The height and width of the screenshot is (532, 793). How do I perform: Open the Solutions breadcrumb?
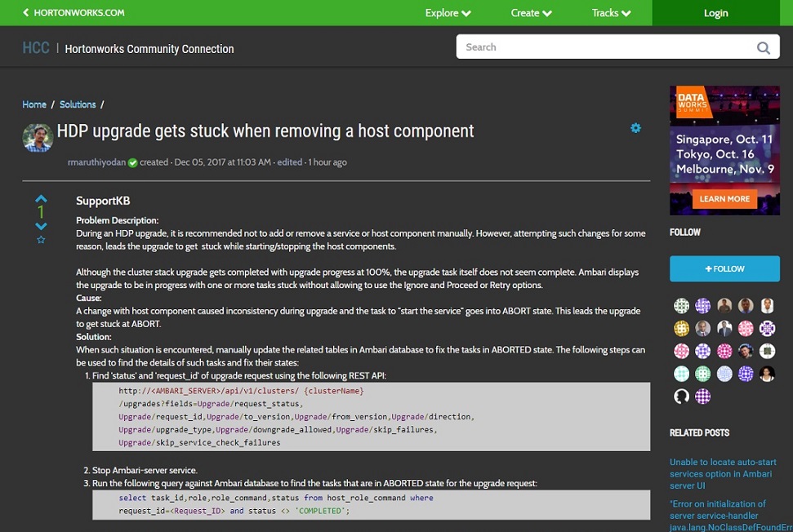(x=78, y=104)
